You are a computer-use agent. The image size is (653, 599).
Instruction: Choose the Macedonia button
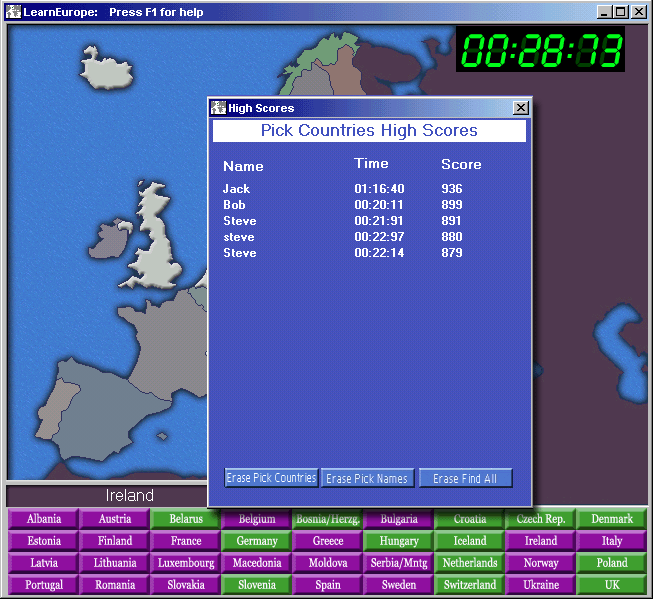pyautogui.click(x=257, y=563)
